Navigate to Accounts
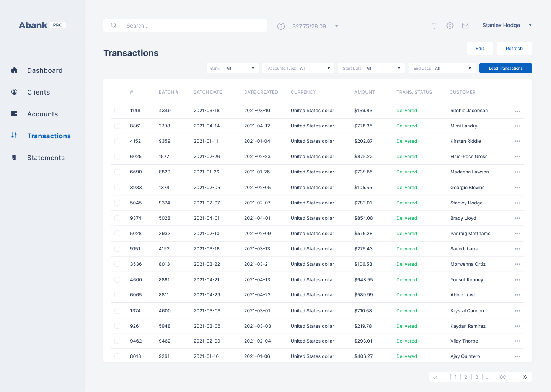This screenshot has width=551, height=392. (x=42, y=114)
